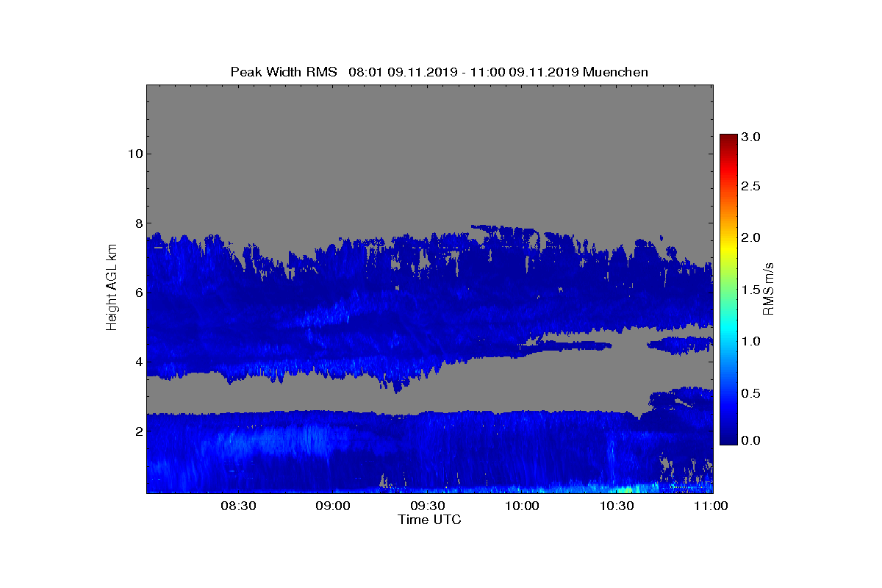
Task: Click the 'RMS m/s' colorbar label
Action: (768, 288)
